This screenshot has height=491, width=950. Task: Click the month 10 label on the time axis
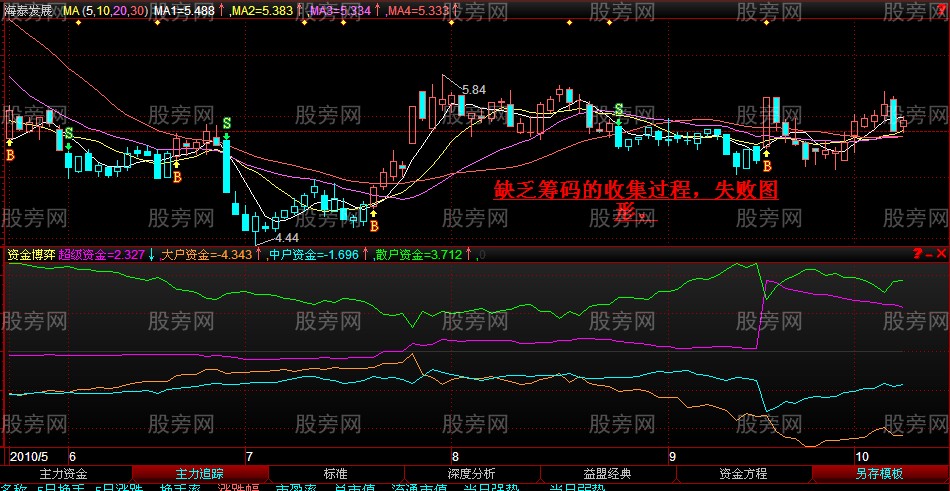coord(863,456)
